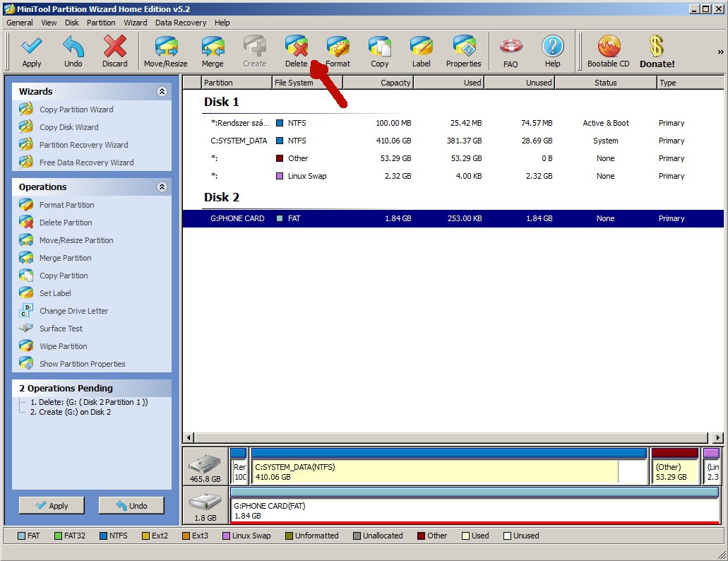Click the Capacity column header
Image resolution: width=728 pixels, height=561 pixels.
coord(378,83)
